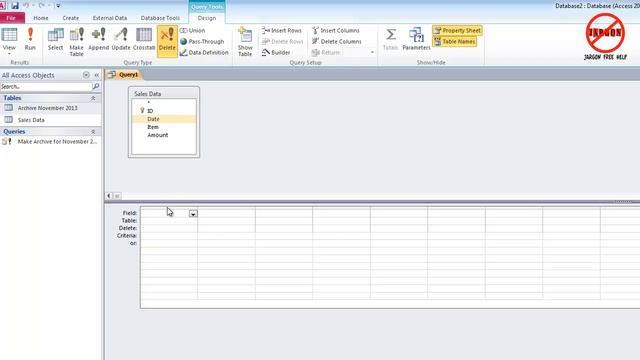
Task: Switch to the Create ribbon tab
Action: 71,18
